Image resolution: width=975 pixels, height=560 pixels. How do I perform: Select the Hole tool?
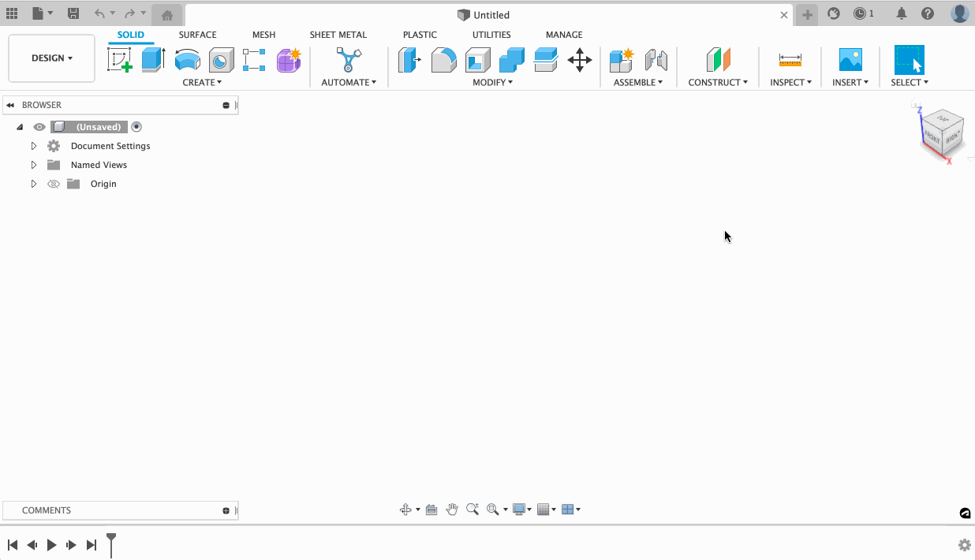click(222, 60)
